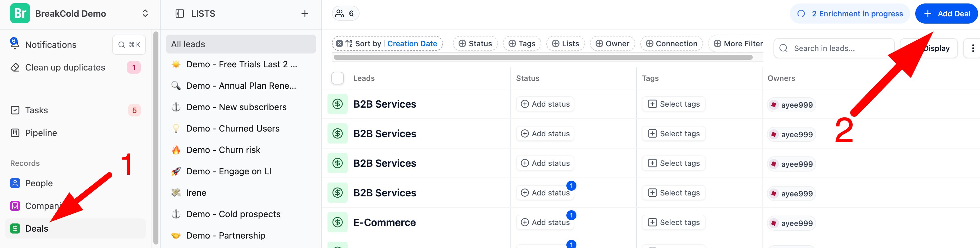The image size is (980, 248).
Task: Add a Connection filter
Action: [x=671, y=44]
